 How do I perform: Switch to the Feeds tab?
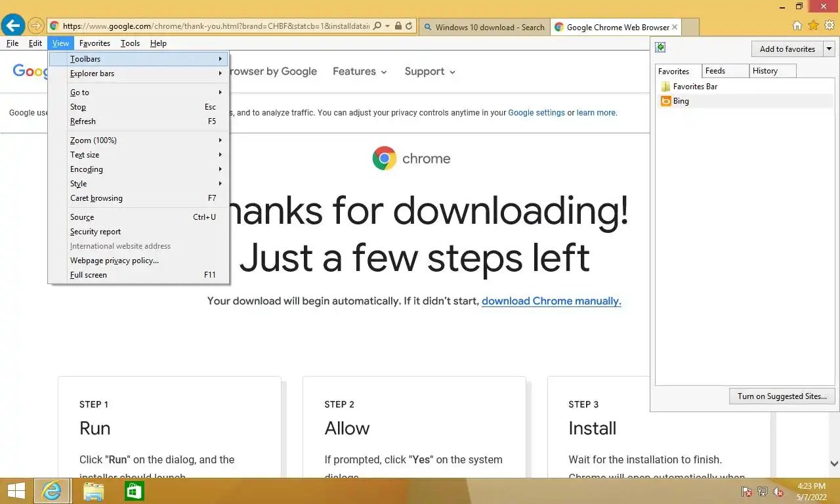pyautogui.click(x=725, y=71)
